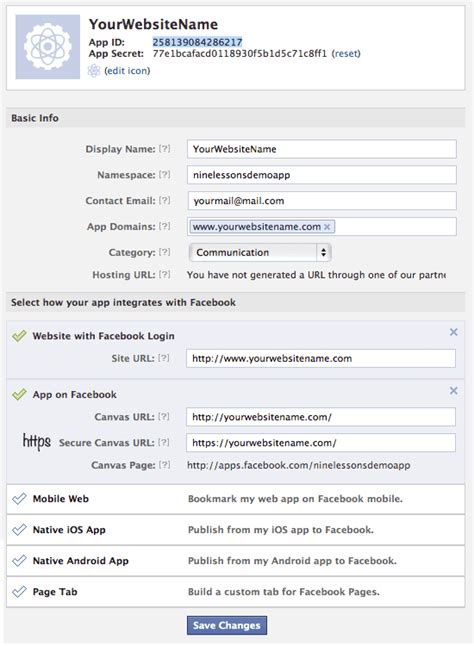Toggle Website with Facebook Login checkmark

point(19,336)
